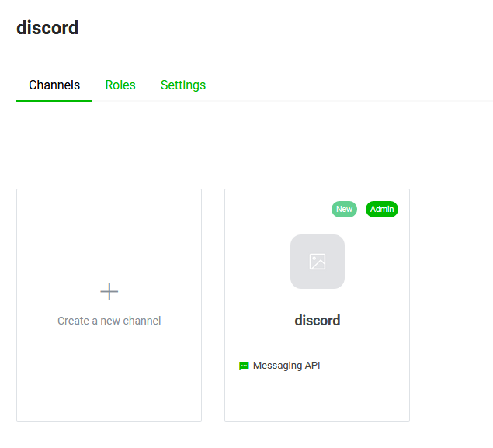The image size is (493, 448).
Task: Click the discord provider page heading
Action: coord(47,28)
